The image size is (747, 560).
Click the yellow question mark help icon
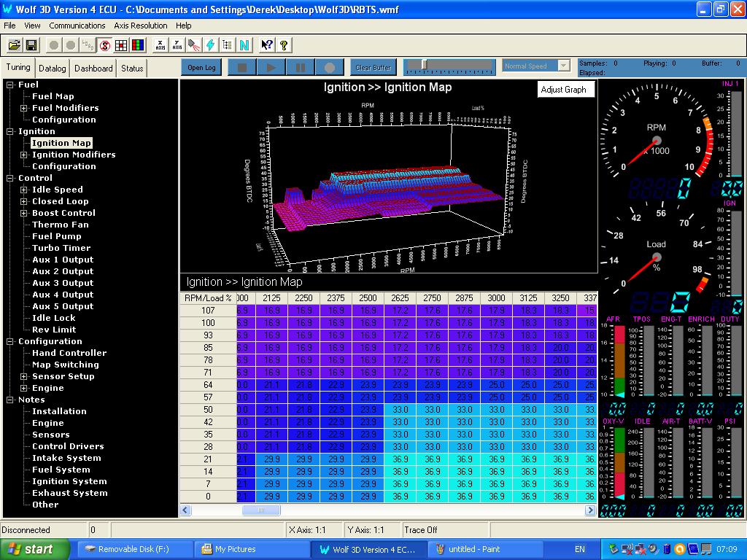coord(284,45)
